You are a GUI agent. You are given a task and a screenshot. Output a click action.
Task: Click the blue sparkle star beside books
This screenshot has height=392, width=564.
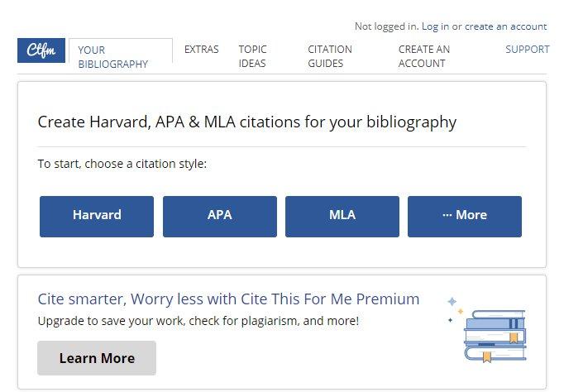(x=452, y=301)
